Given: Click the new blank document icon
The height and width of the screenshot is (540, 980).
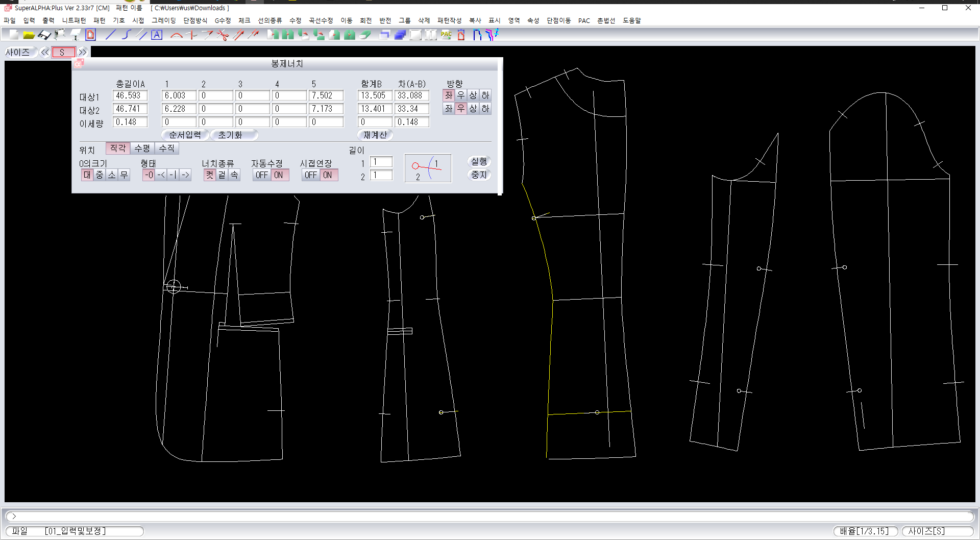Looking at the screenshot, I should (x=14, y=35).
